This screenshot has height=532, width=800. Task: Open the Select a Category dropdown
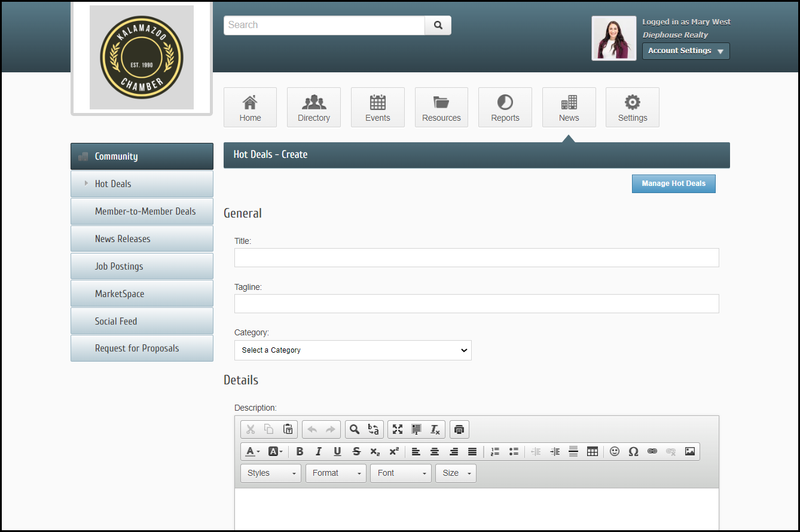353,350
